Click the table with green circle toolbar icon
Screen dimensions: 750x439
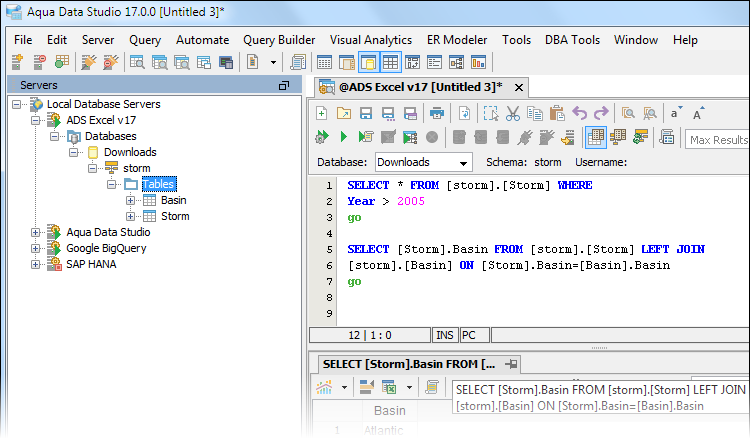tap(62, 62)
